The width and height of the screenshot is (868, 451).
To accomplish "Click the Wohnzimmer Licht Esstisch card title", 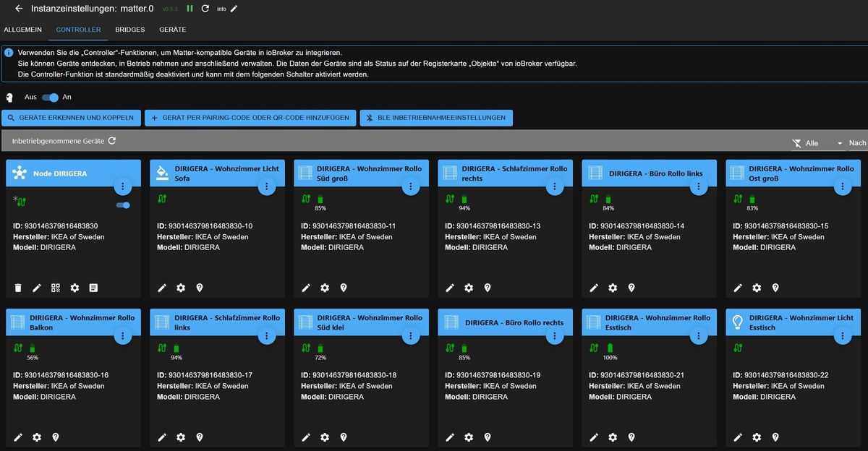I will (x=801, y=322).
